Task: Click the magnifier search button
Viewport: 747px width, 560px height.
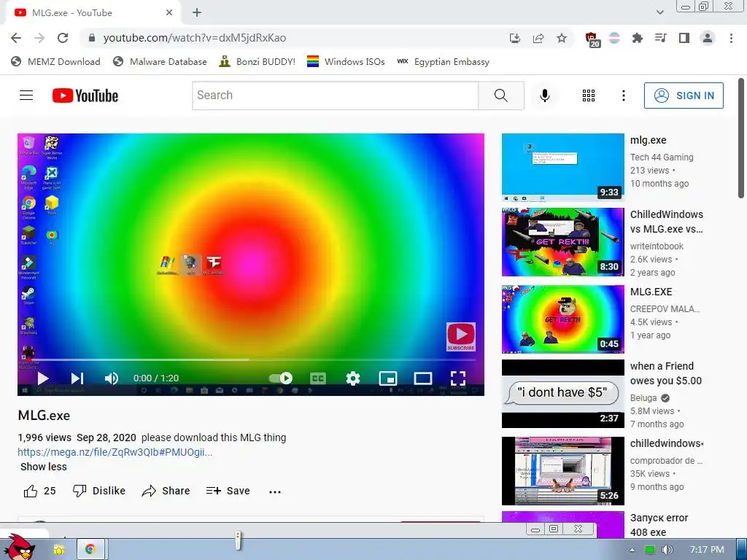Action: tap(500, 96)
